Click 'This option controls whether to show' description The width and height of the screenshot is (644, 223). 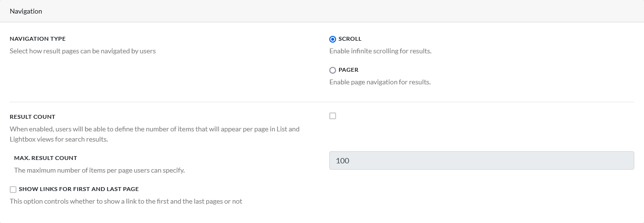click(x=126, y=201)
